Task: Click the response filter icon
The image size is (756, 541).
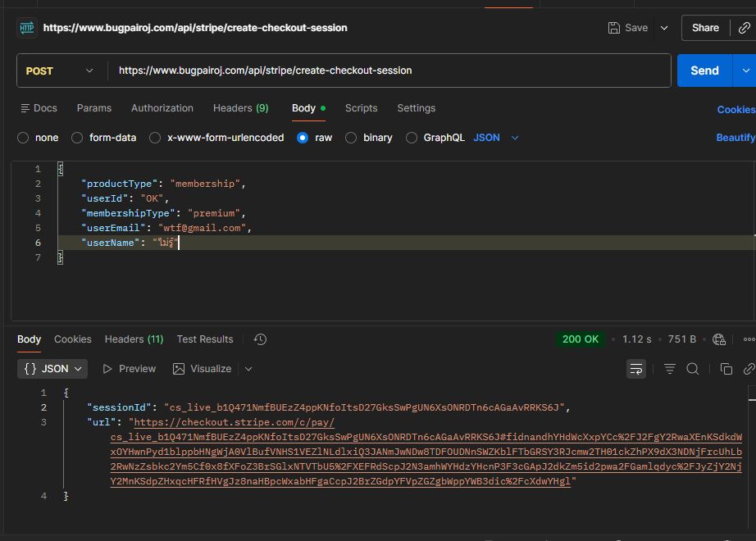Action: 670,370
